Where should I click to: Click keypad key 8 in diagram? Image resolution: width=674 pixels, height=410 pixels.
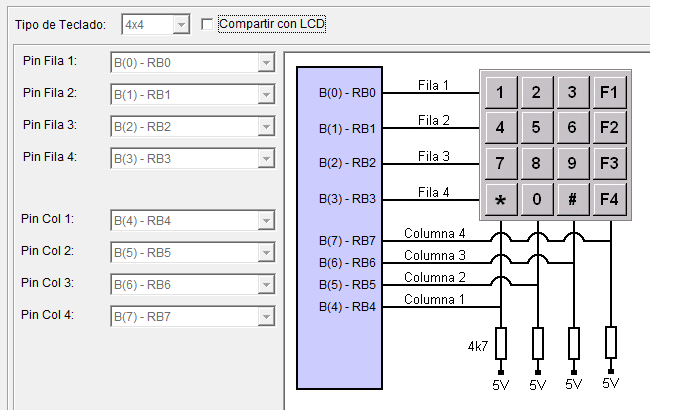[x=536, y=164]
